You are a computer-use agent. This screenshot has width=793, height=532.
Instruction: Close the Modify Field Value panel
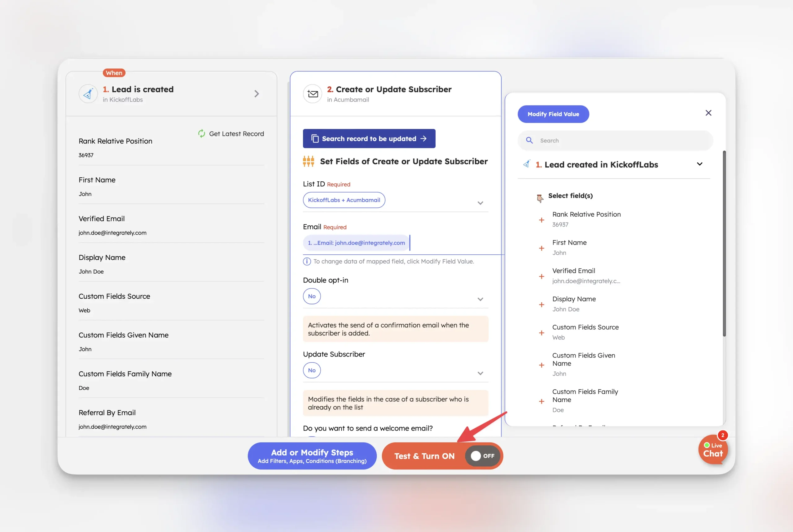pos(708,113)
